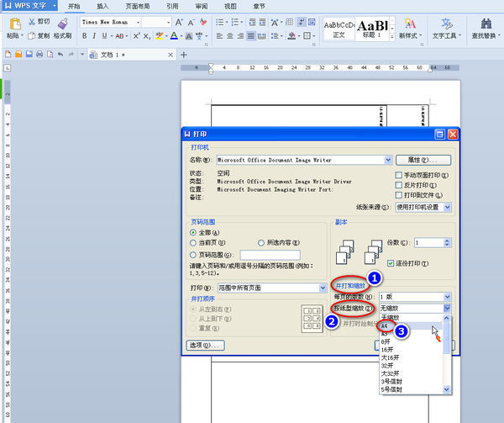Justify text alignment in ribbon
The width and height of the screenshot is (504, 423).
[x=250, y=36]
